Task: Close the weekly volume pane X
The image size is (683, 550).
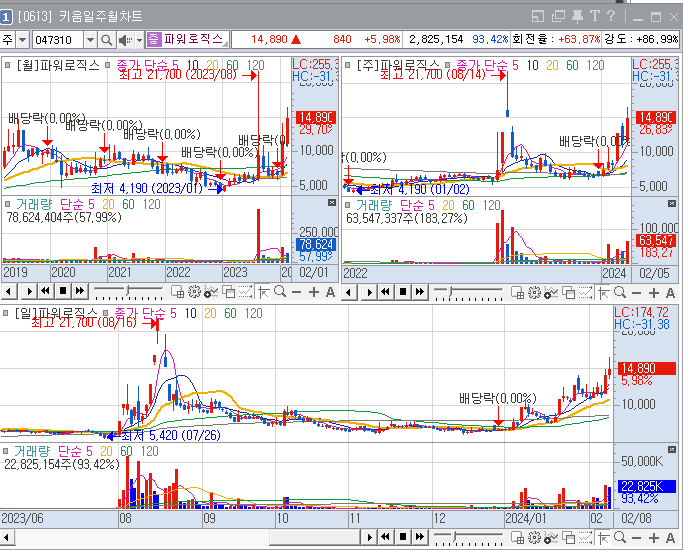Action: (x=672, y=203)
